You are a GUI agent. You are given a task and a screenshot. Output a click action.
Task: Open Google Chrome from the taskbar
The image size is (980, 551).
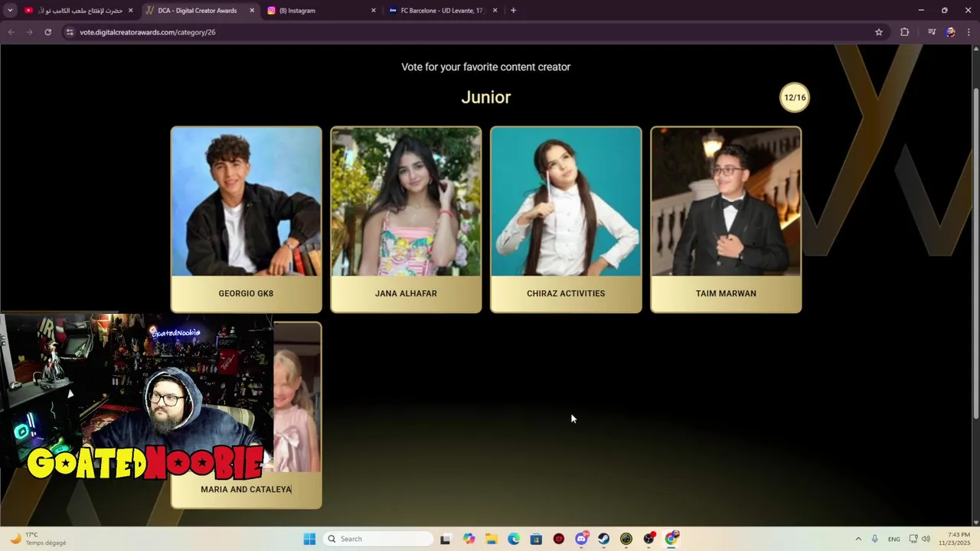pyautogui.click(x=671, y=539)
